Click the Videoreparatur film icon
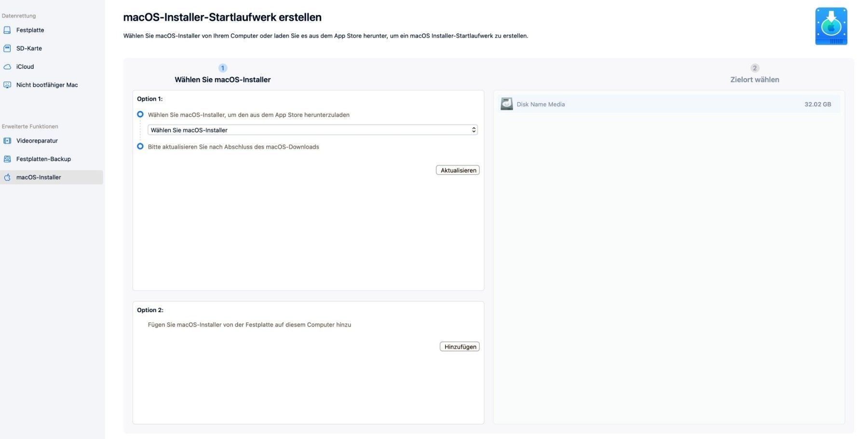The height and width of the screenshot is (439, 868). pos(7,141)
